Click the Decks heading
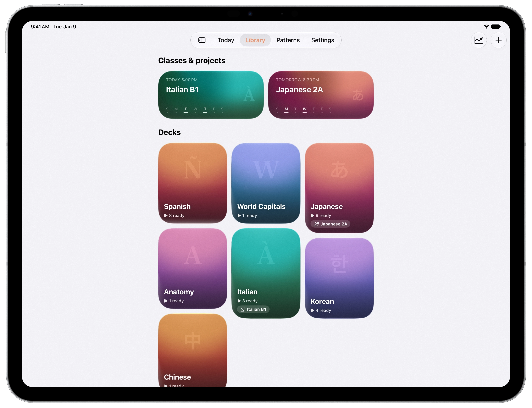This screenshot has width=532, height=408. coord(169,132)
